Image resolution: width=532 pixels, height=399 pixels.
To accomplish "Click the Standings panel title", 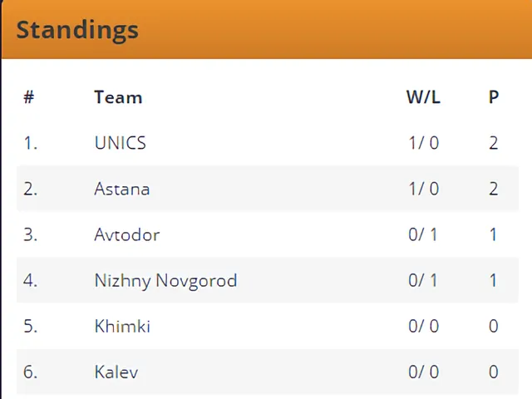I will coord(77,30).
